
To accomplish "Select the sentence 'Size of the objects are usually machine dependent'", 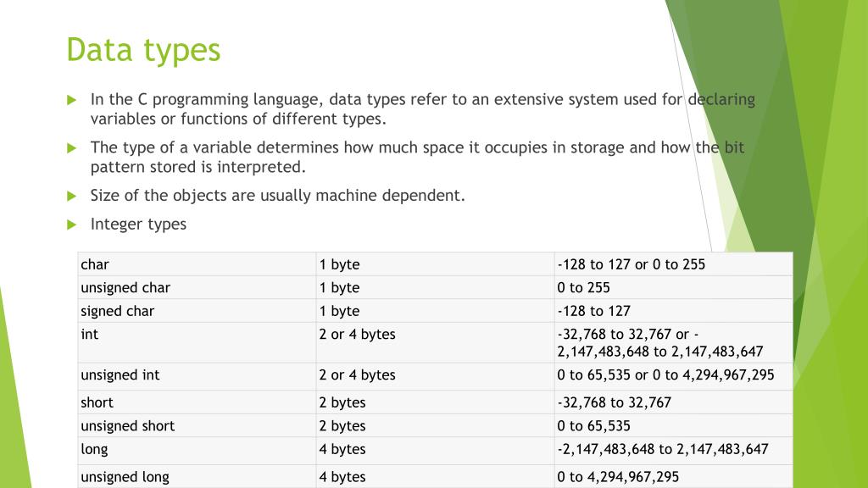I will [x=277, y=196].
